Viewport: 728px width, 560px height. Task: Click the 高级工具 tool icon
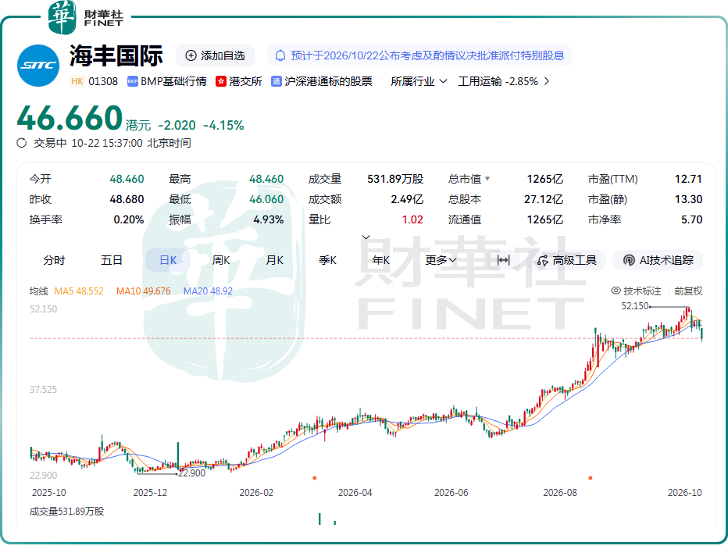(542, 261)
